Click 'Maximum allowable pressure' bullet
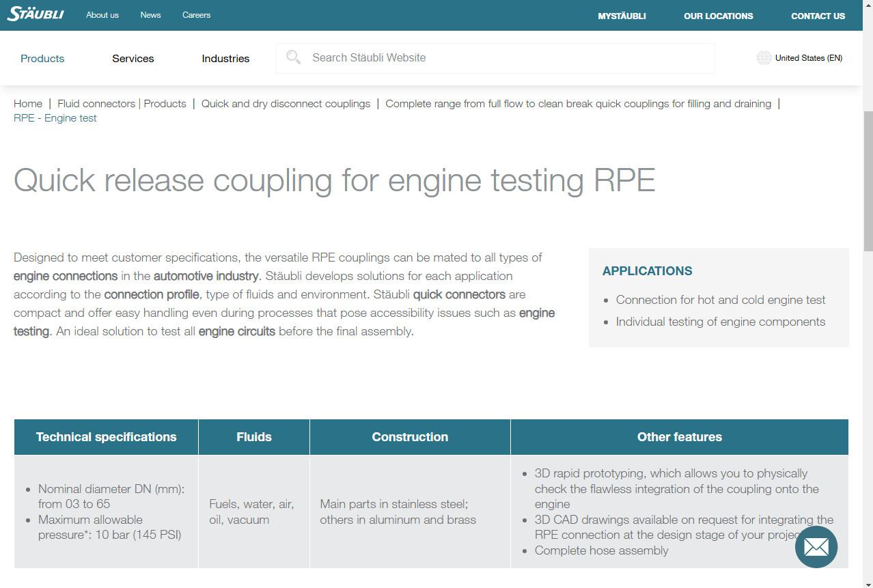Viewport: 873px width, 588px height. (109, 527)
